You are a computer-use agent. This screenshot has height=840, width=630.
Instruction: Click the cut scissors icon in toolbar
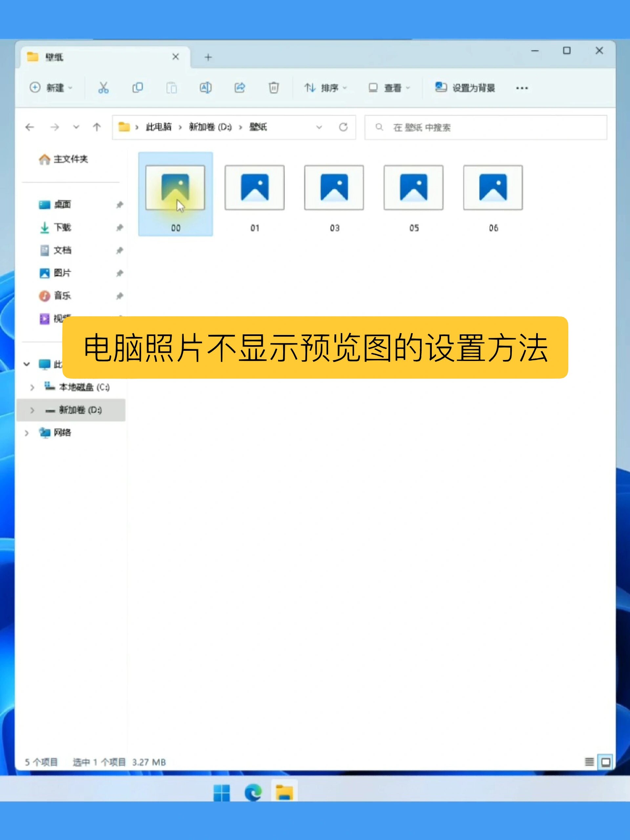(x=103, y=88)
